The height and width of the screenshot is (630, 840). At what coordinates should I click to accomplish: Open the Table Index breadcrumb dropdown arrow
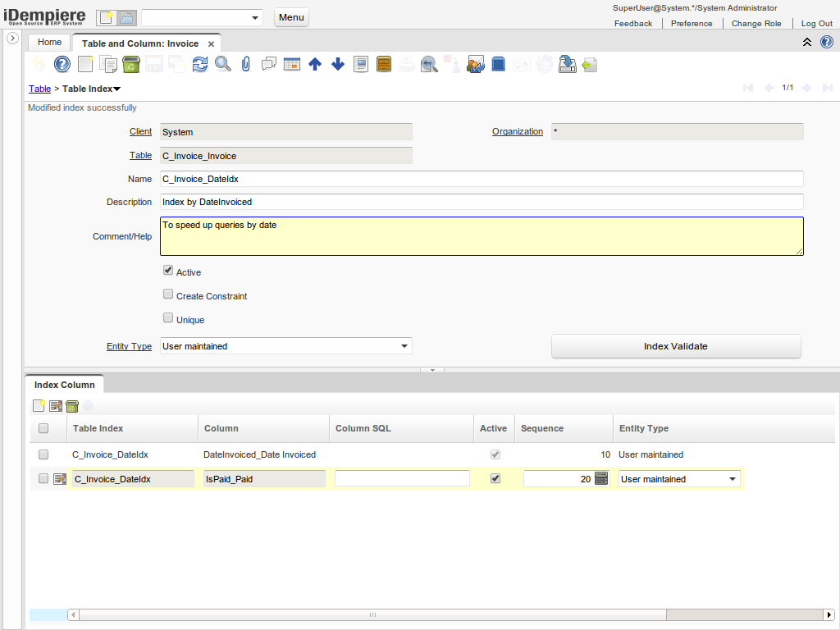(116, 89)
